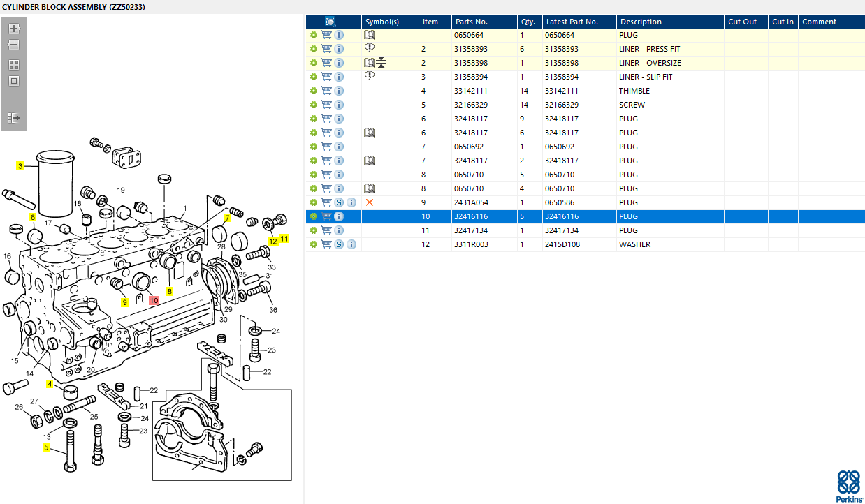Open info for part 2431A054

pos(351,202)
